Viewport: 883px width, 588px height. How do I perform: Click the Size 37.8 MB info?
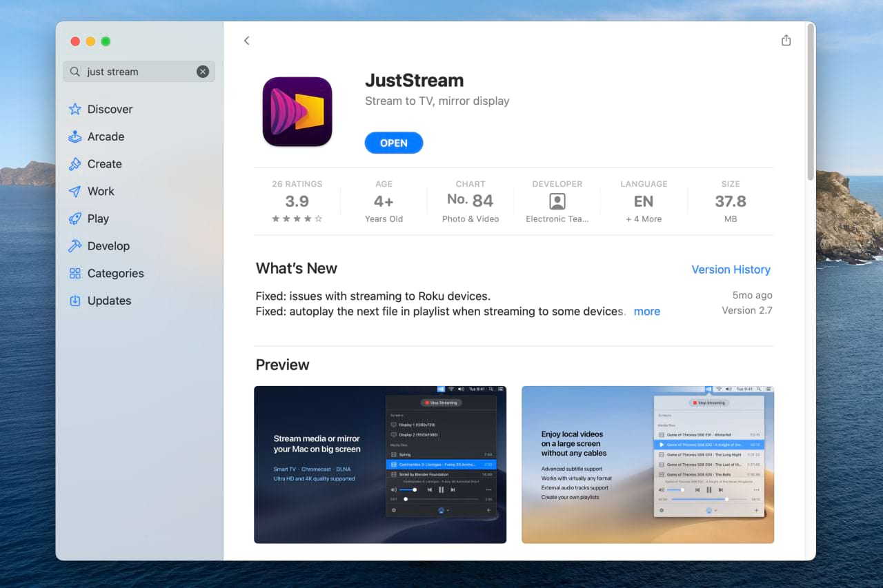tap(731, 201)
